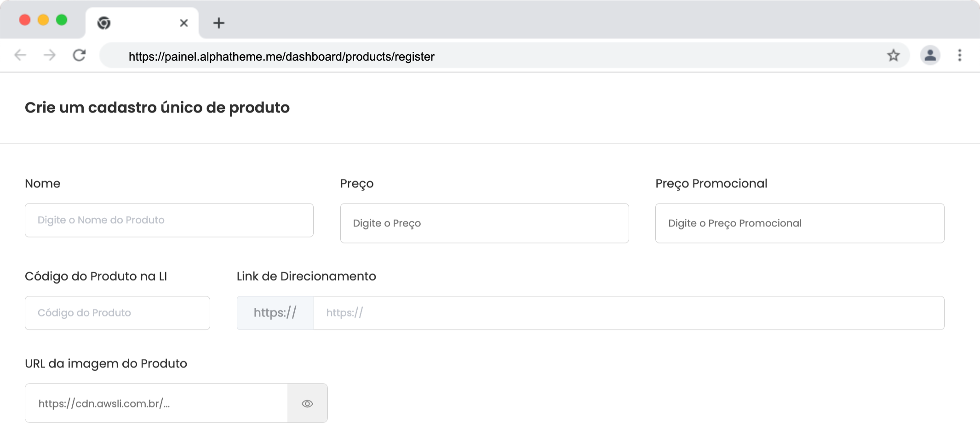This screenshot has height=441, width=980.
Task: Close the current browser tab
Action: [183, 23]
